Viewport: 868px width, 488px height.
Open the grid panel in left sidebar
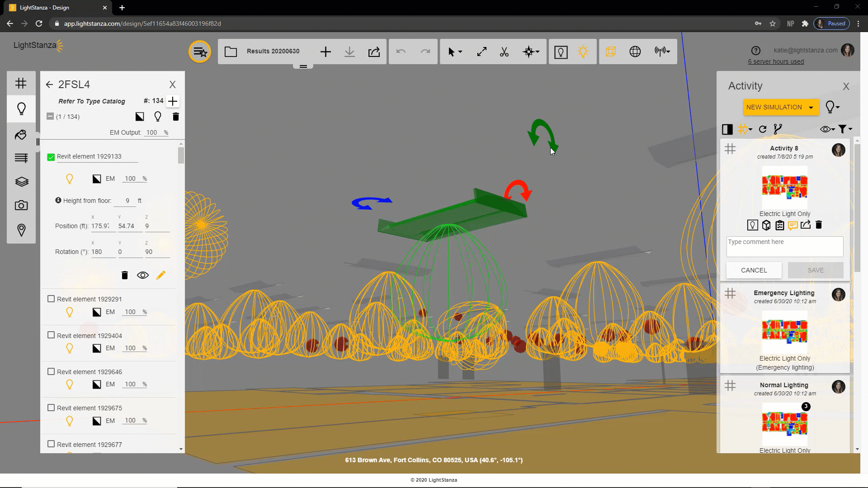(x=21, y=84)
